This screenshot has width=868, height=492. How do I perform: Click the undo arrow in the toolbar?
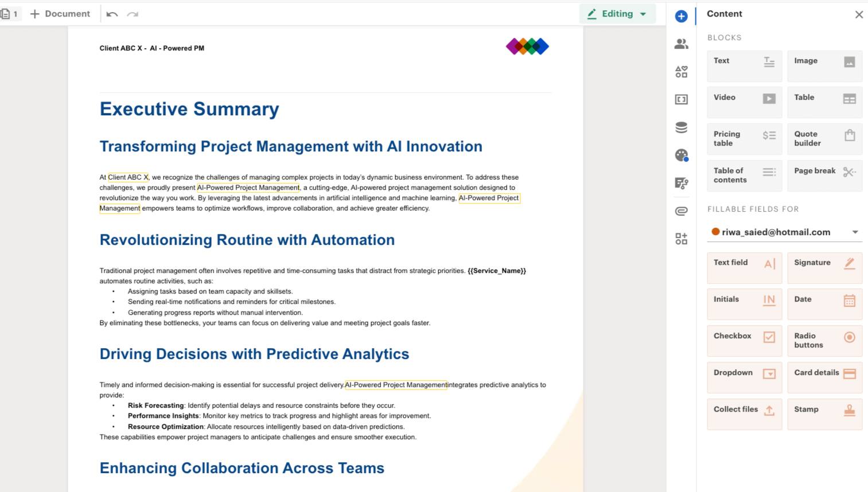112,14
